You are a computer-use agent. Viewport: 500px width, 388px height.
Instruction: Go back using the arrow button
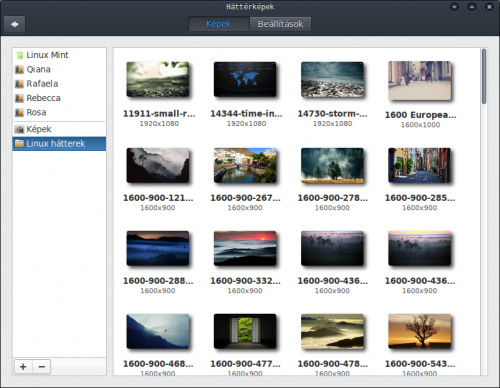point(14,24)
